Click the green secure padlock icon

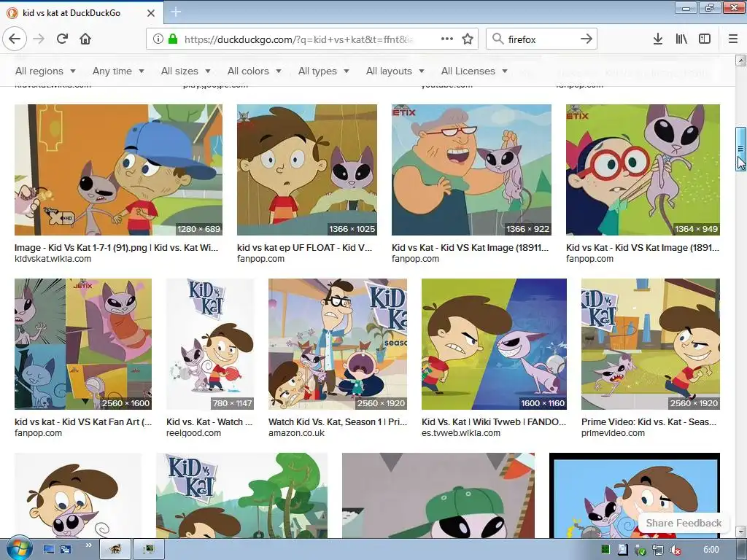172,39
